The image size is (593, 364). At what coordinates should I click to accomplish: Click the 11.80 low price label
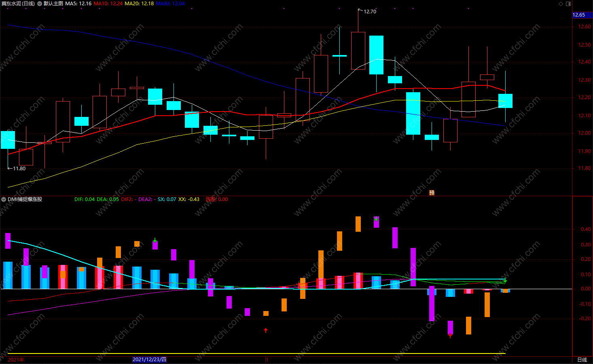pos(19,168)
